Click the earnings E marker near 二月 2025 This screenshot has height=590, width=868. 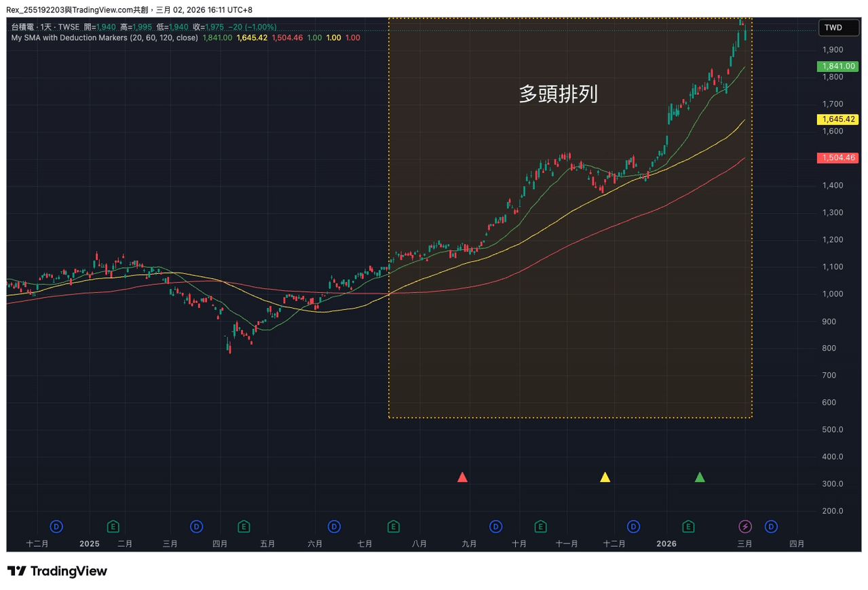[x=113, y=526]
